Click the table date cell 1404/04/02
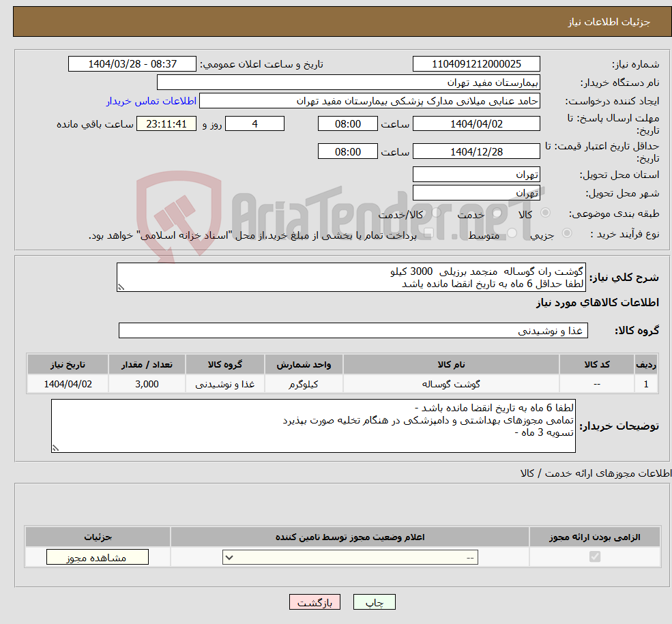This screenshot has height=624, width=672. tap(68, 384)
